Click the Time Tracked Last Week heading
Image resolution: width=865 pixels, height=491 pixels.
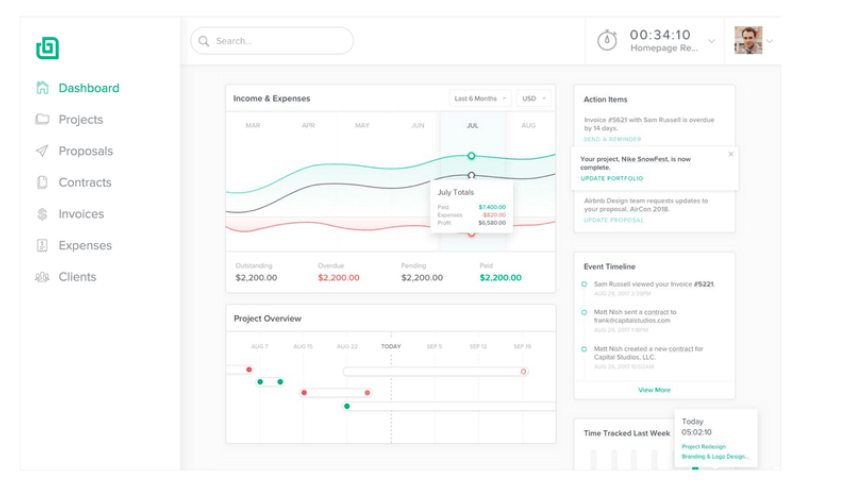(x=627, y=433)
